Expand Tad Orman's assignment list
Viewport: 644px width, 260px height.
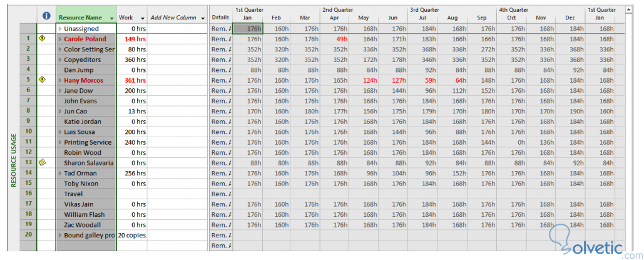60,173
